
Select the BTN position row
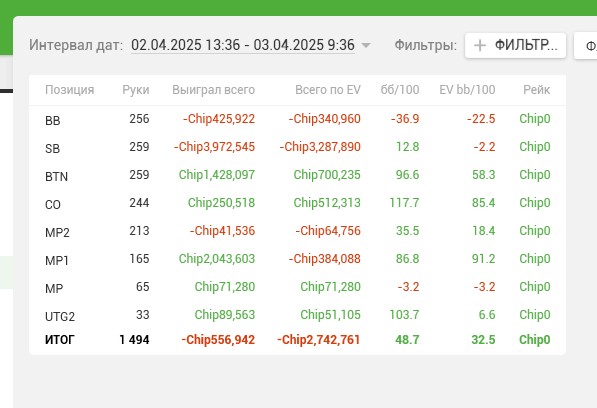tap(297, 175)
